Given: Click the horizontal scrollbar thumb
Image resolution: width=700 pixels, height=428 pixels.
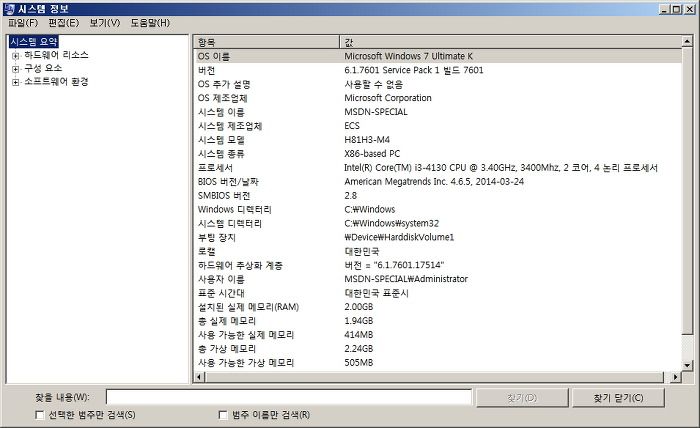Looking at the screenshot, I should click(434, 377).
